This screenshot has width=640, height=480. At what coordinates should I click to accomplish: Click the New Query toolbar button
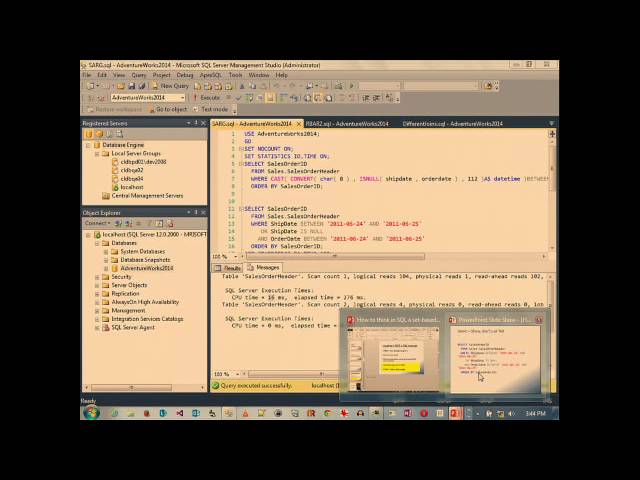click(x=170, y=86)
